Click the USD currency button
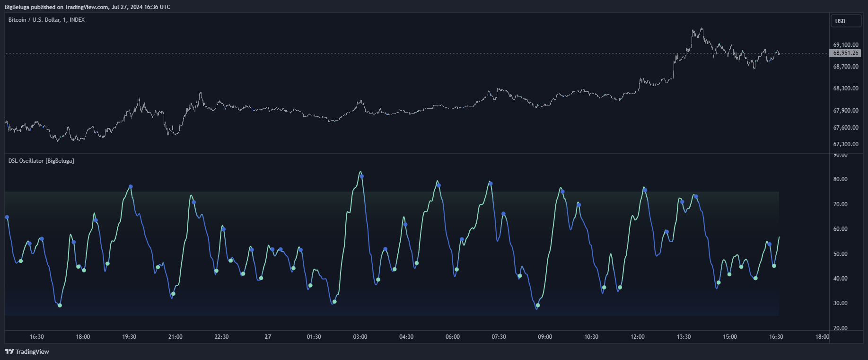Image resolution: width=868 pixels, height=360 pixels. 846,21
